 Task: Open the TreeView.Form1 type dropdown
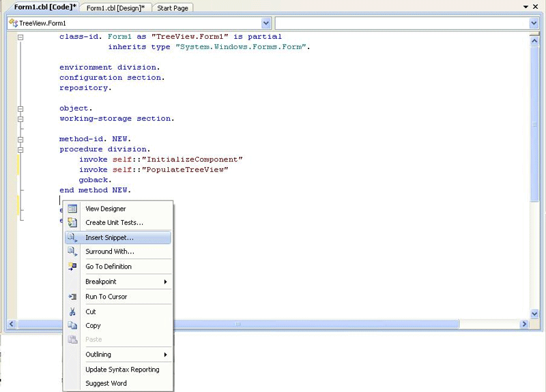(265, 23)
